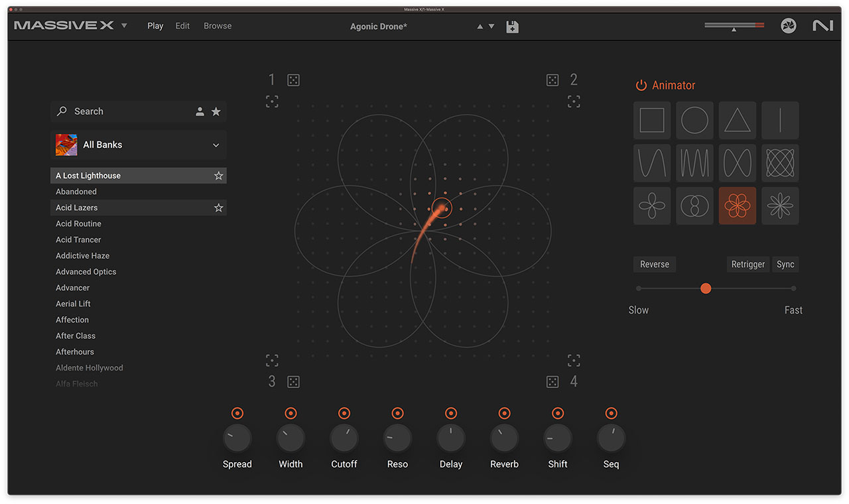Screen dimensions: 849x504
Task: Click the fullscreen expand icon near quadrant 3
Action: pos(272,359)
